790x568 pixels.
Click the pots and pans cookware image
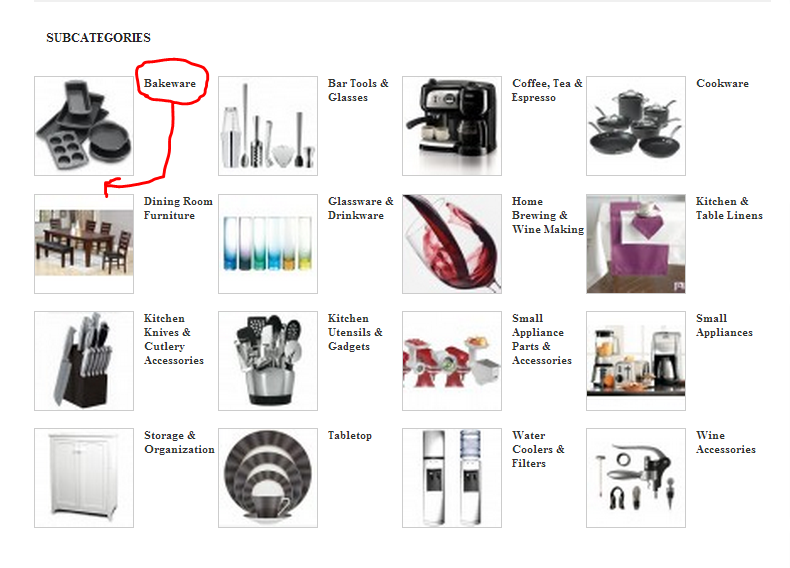pyautogui.click(x=636, y=126)
